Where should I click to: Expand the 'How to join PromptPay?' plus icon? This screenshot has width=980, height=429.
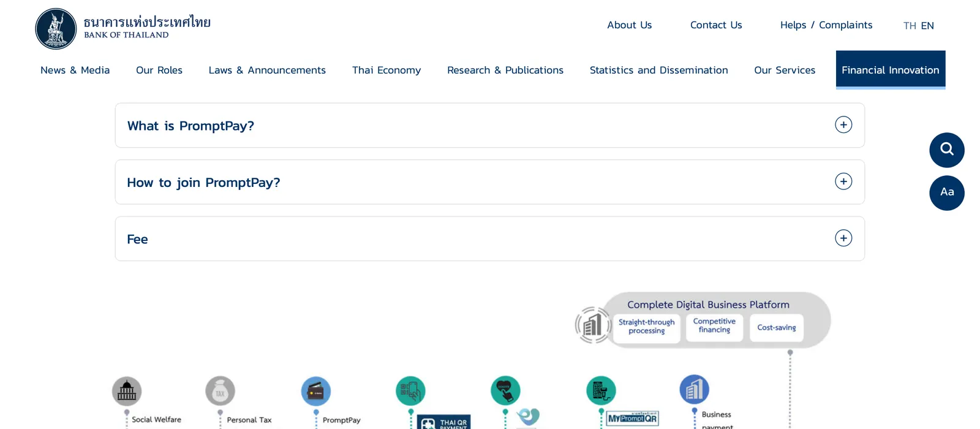pyautogui.click(x=843, y=181)
